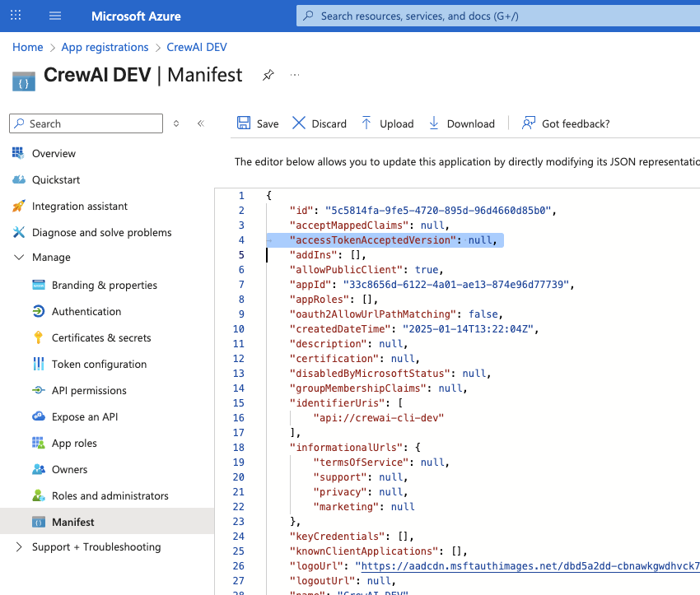Collapse the Manage section chevron
This screenshot has height=595, width=700.
[x=18, y=257]
